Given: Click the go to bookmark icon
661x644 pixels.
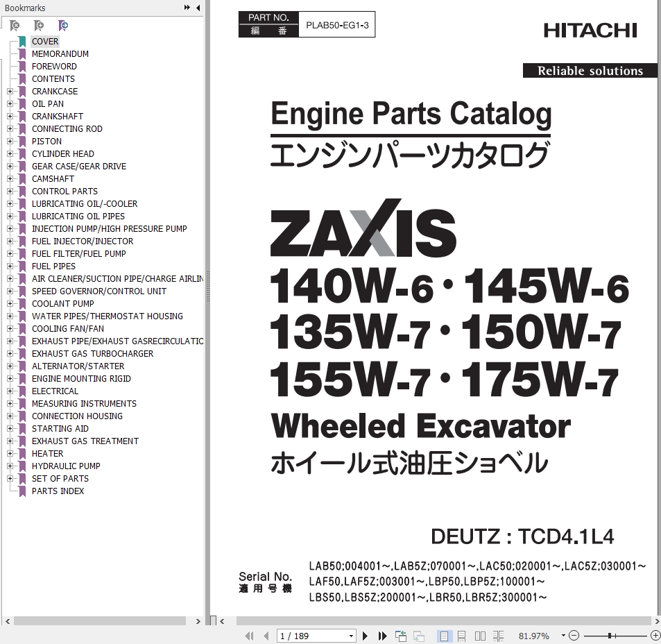Looking at the screenshot, I should [63, 26].
